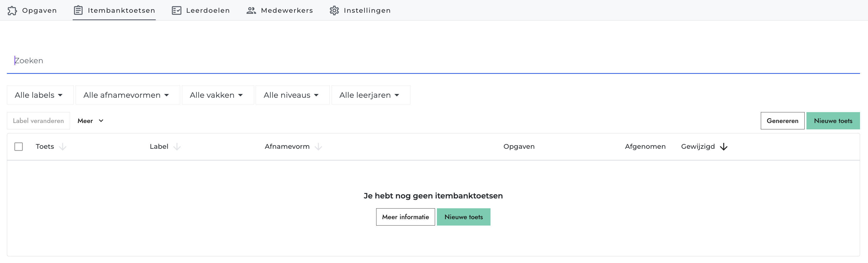
Task: Open the Instellingen tab
Action: coord(360,10)
